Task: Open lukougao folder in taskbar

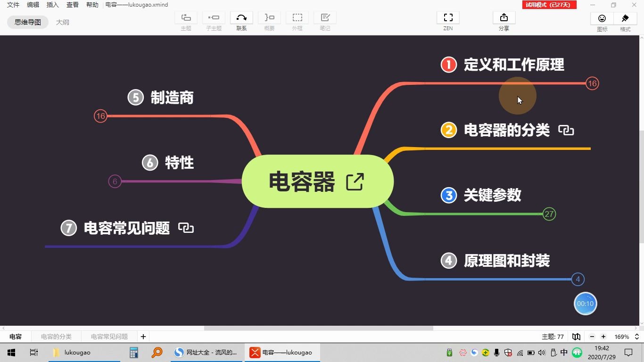Action: click(x=84, y=353)
